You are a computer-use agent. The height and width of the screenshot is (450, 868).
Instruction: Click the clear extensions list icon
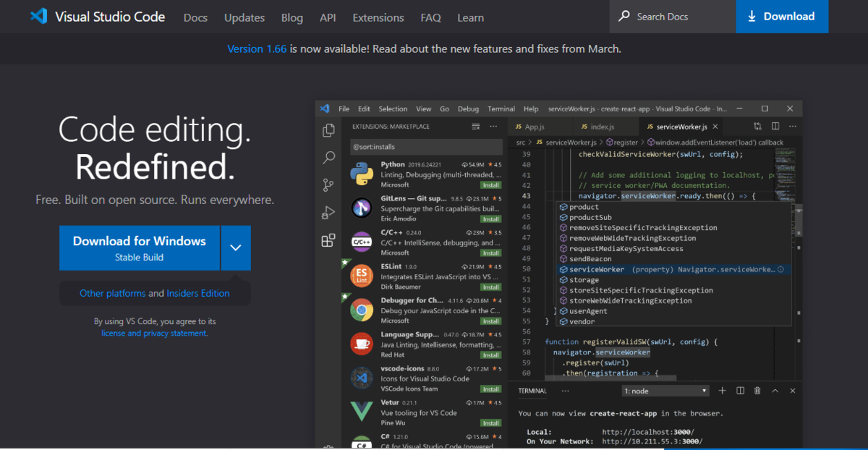[x=476, y=127]
